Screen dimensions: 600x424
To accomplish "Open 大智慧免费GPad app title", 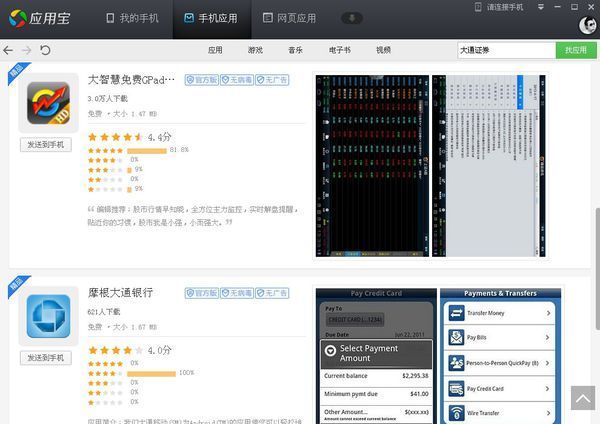I will coord(131,80).
